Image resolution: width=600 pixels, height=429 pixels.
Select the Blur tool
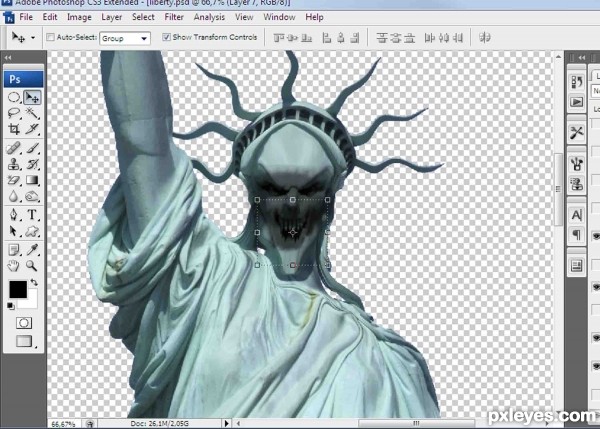coord(14,196)
